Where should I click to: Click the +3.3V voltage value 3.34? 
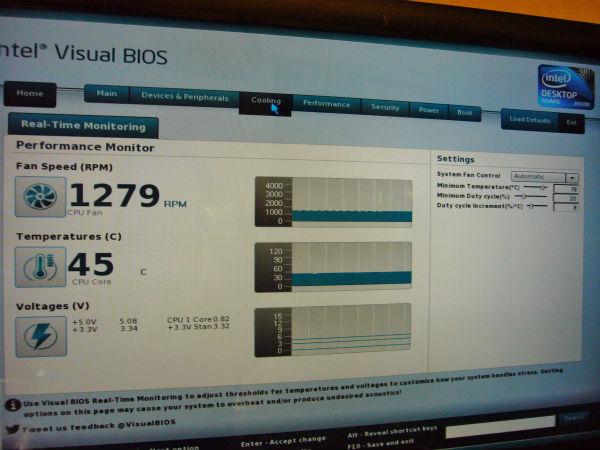pos(129,328)
